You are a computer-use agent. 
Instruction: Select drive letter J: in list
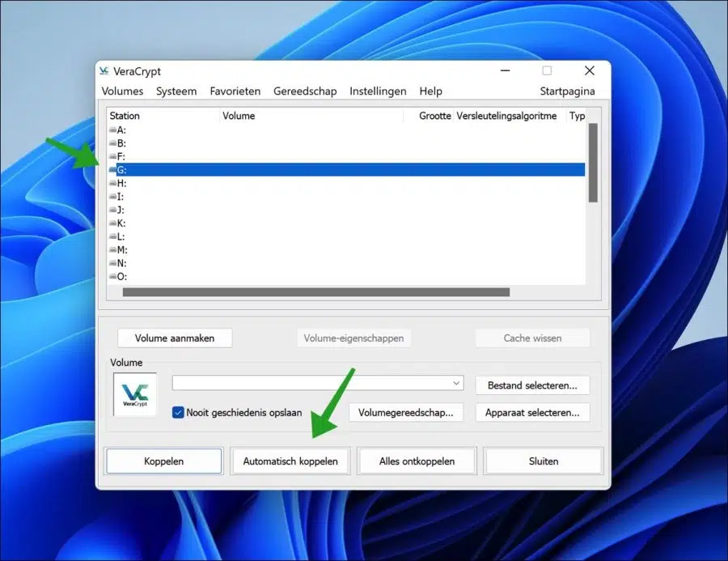(x=121, y=210)
